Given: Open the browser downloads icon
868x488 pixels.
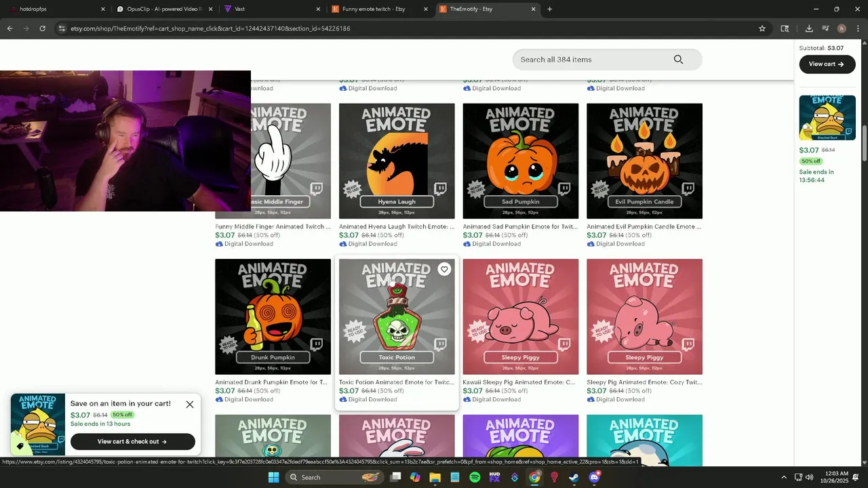Looking at the screenshot, I should [809, 28].
